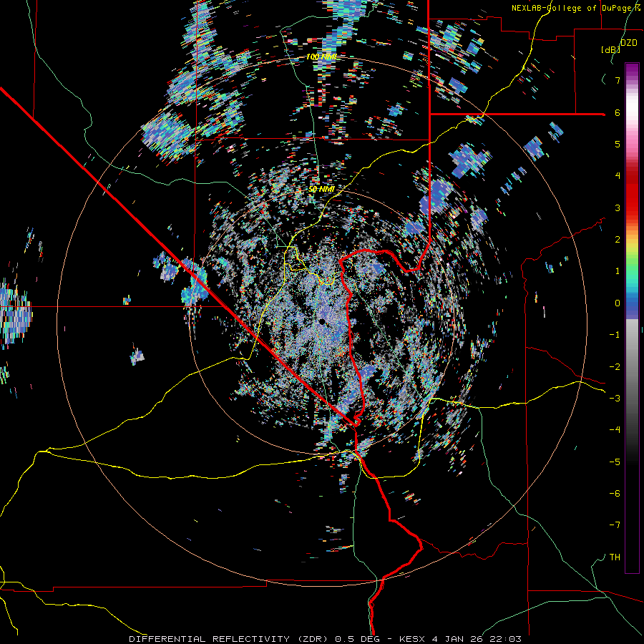Click the "7" value on the scale
644x644 pixels.
(x=618, y=80)
